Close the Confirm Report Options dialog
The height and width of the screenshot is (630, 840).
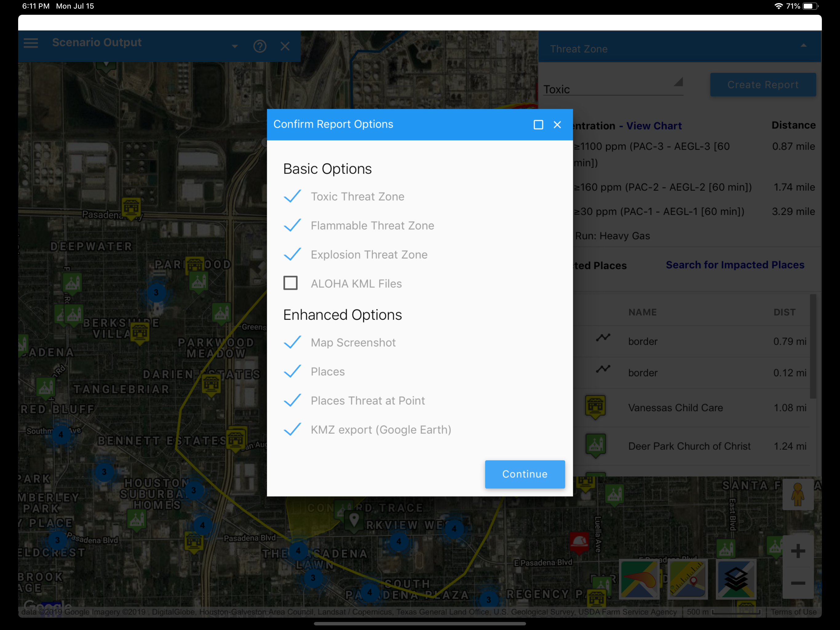coord(557,125)
